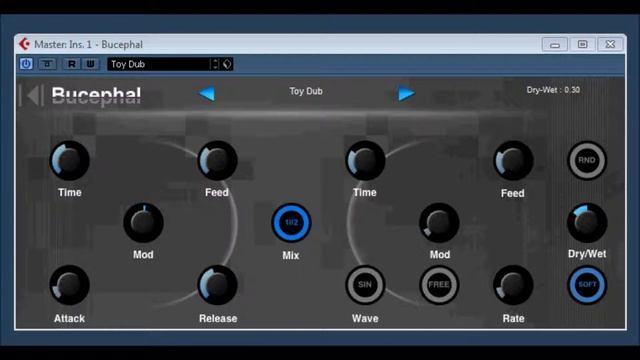Click the Toy Dub preset name display

306,91
